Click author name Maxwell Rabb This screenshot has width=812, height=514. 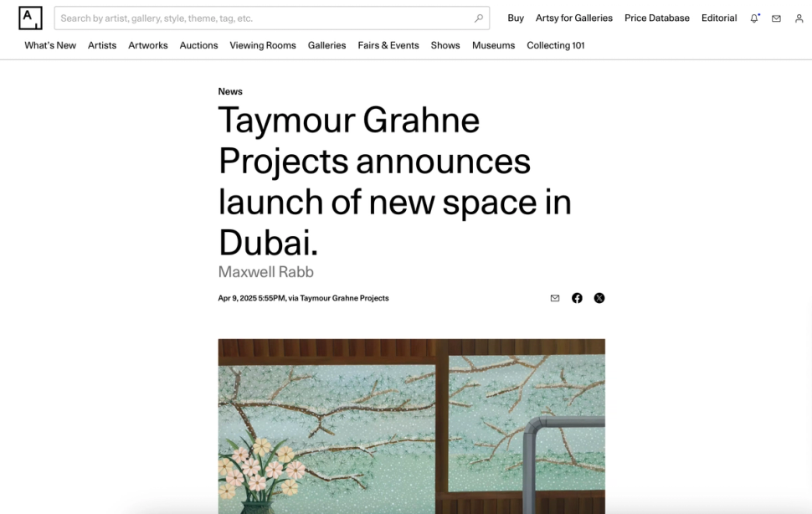(265, 272)
